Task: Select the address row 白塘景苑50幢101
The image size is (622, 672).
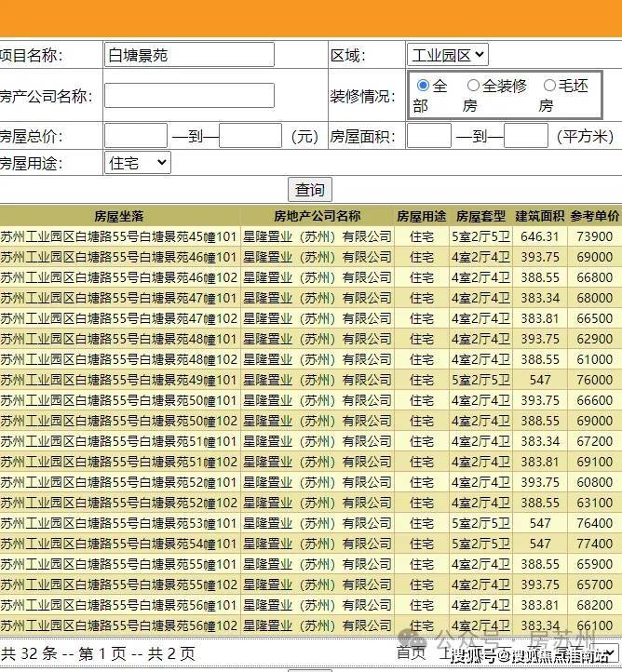Action: coord(119,400)
